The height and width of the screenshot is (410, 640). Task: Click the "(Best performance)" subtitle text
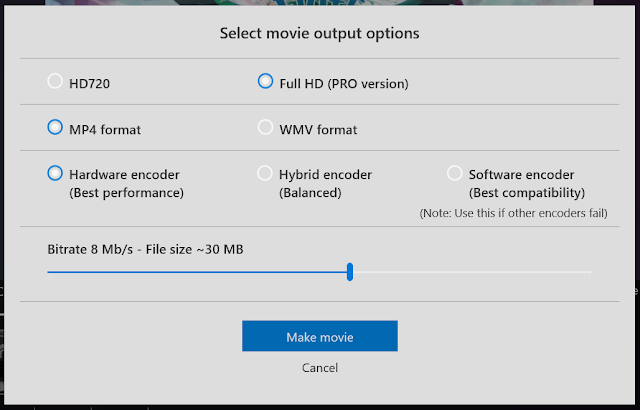(x=126, y=192)
